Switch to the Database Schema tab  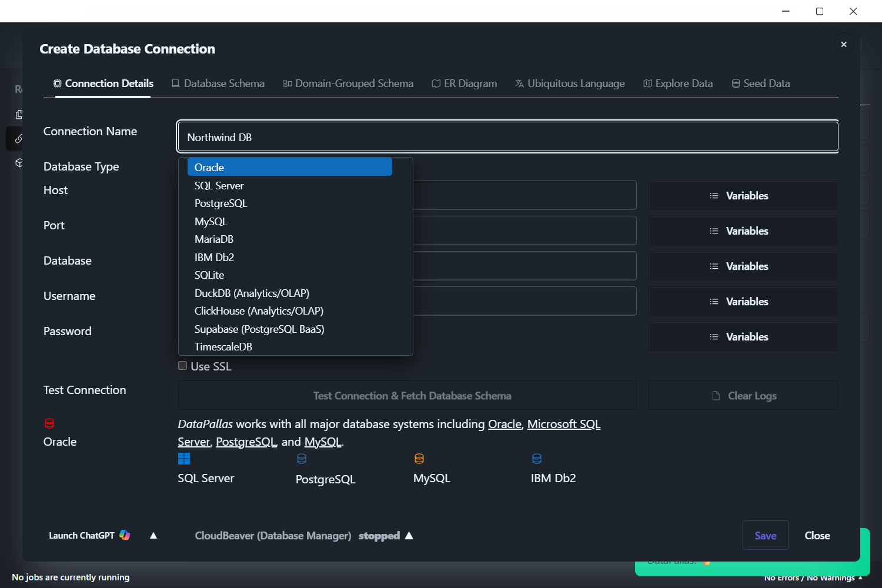point(218,83)
